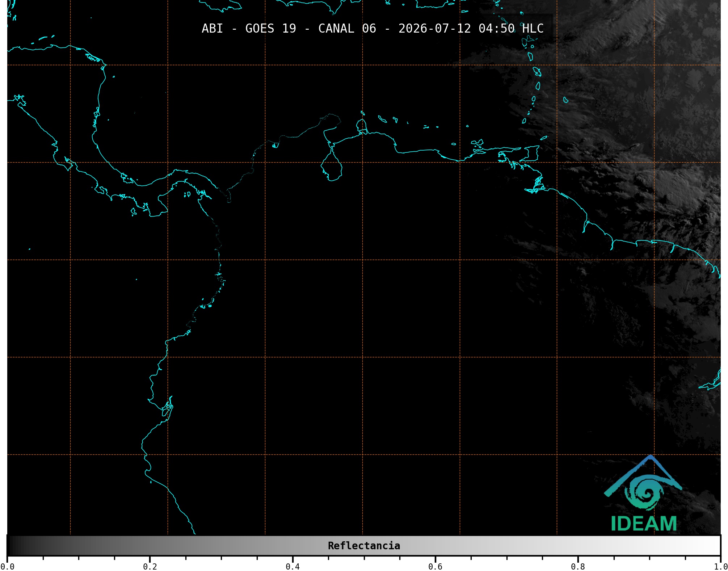Click the green "IDEAM" logo text
Image resolution: width=728 pixels, height=571 pixels.
(644, 524)
